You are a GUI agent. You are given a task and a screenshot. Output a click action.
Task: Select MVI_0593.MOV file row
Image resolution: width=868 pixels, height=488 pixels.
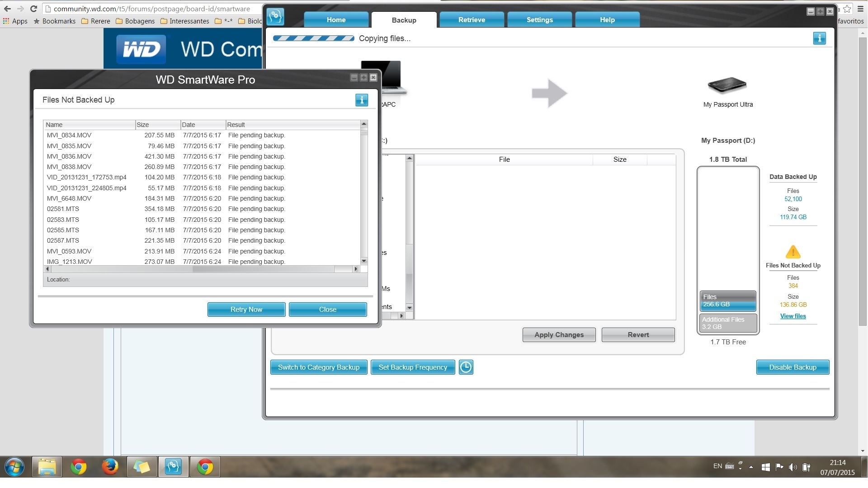click(x=202, y=251)
